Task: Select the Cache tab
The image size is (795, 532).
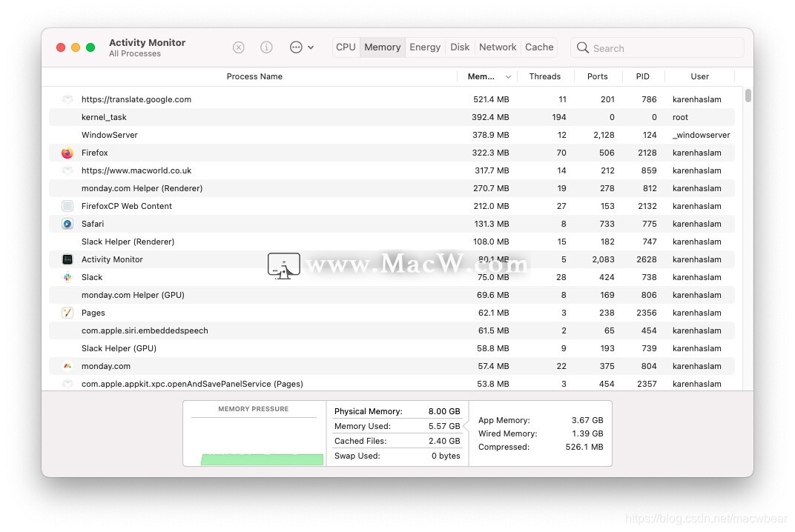Action: click(x=539, y=47)
